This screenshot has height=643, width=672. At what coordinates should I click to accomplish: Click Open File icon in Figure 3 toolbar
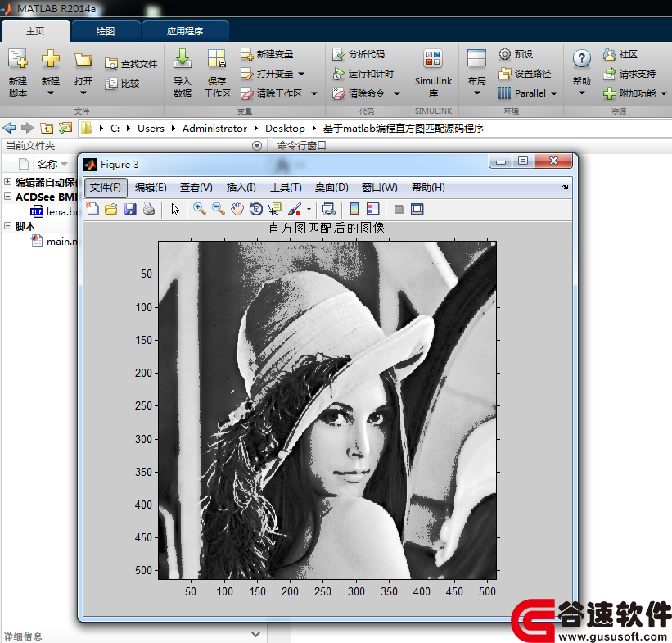pos(111,210)
